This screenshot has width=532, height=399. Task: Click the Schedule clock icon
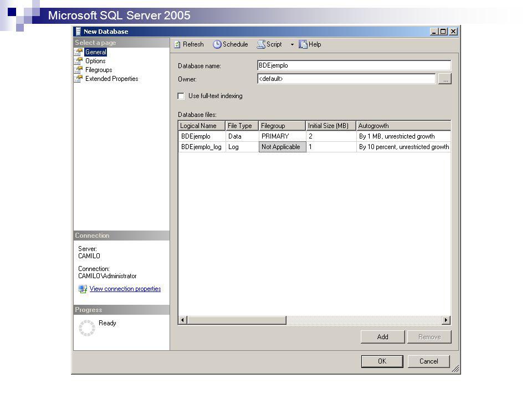tap(217, 44)
